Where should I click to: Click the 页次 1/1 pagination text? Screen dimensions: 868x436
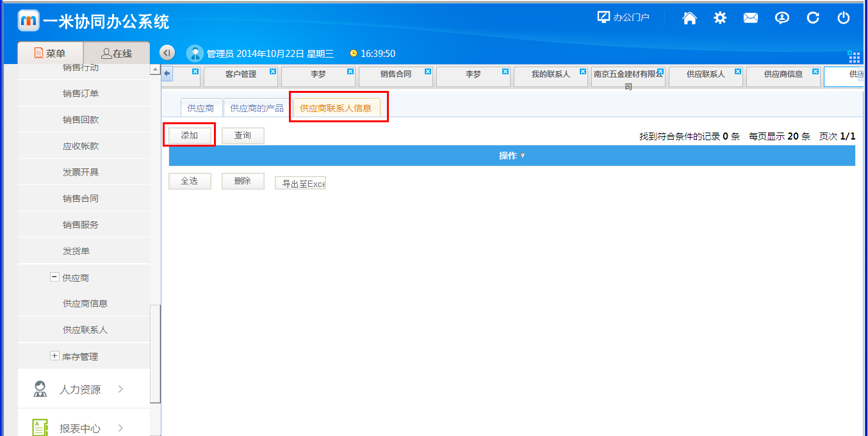tap(837, 136)
